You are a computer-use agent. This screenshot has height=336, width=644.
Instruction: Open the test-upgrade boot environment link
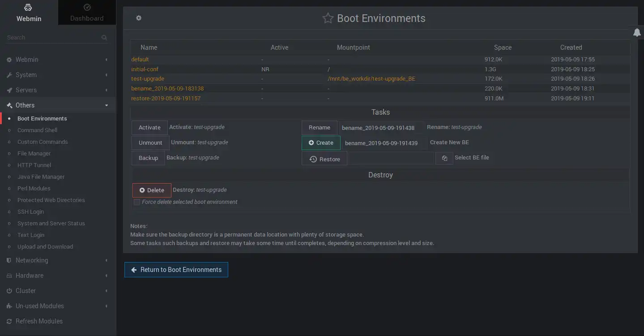[x=148, y=78]
